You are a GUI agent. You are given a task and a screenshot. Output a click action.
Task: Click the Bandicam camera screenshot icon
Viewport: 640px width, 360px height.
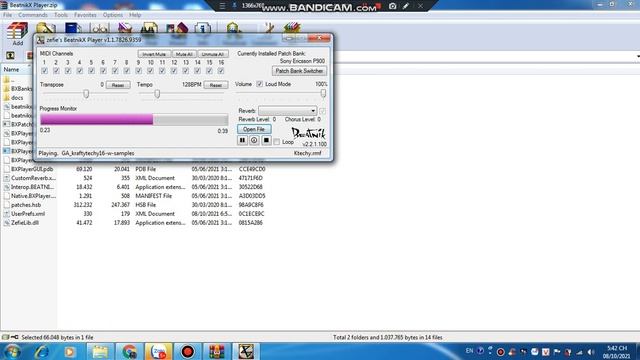pyautogui.click(x=392, y=6)
